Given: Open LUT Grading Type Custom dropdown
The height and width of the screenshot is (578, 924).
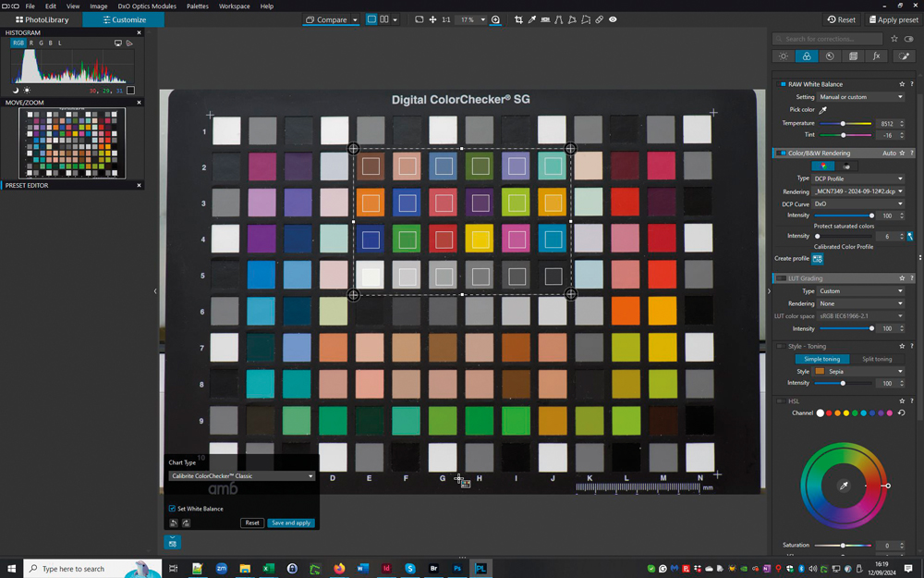Looking at the screenshot, I should pos(861,290).
